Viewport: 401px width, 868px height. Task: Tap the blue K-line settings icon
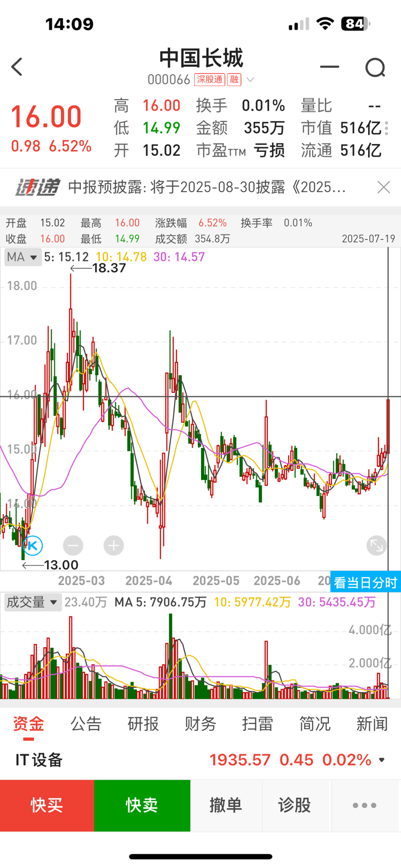pos(32,546)
